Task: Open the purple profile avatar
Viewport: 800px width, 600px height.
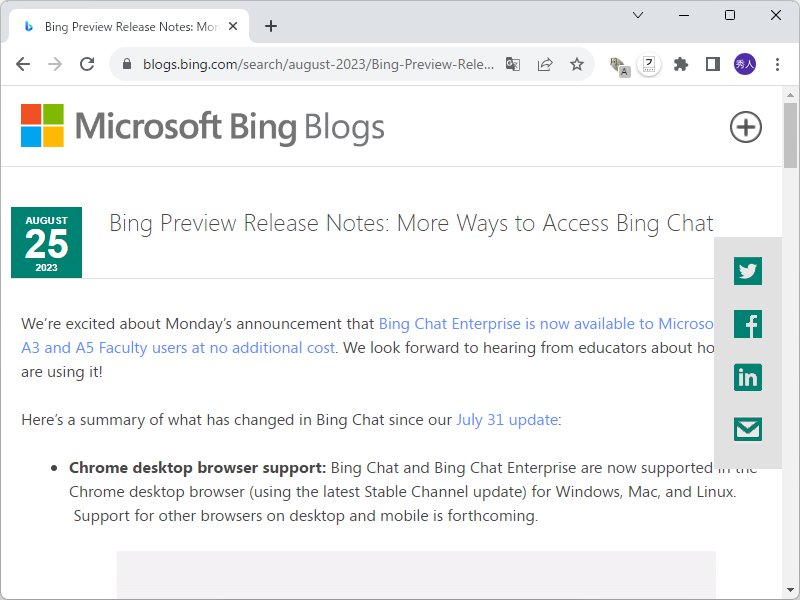Action: click(744, 63)
